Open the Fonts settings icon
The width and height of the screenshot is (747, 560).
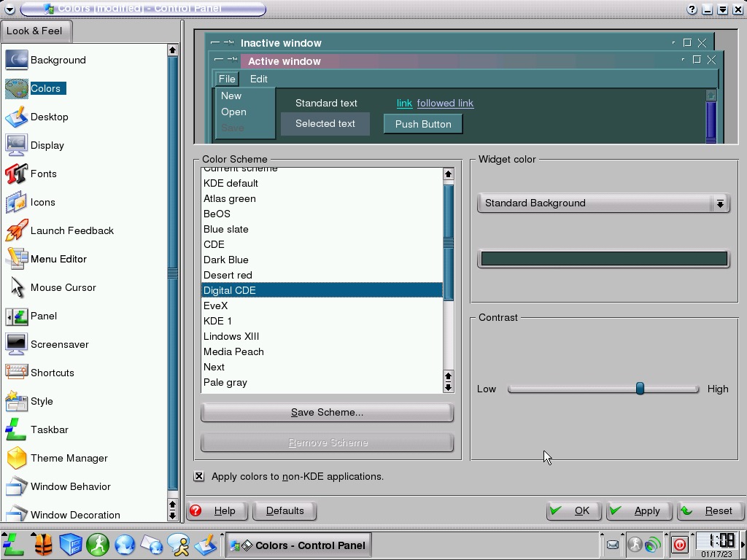[x=16, y=174]
